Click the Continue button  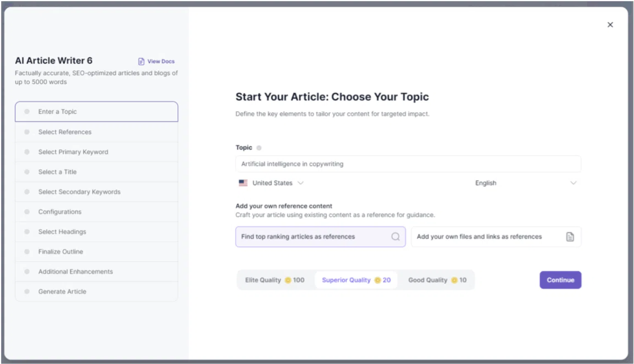(x=560, y=280)
